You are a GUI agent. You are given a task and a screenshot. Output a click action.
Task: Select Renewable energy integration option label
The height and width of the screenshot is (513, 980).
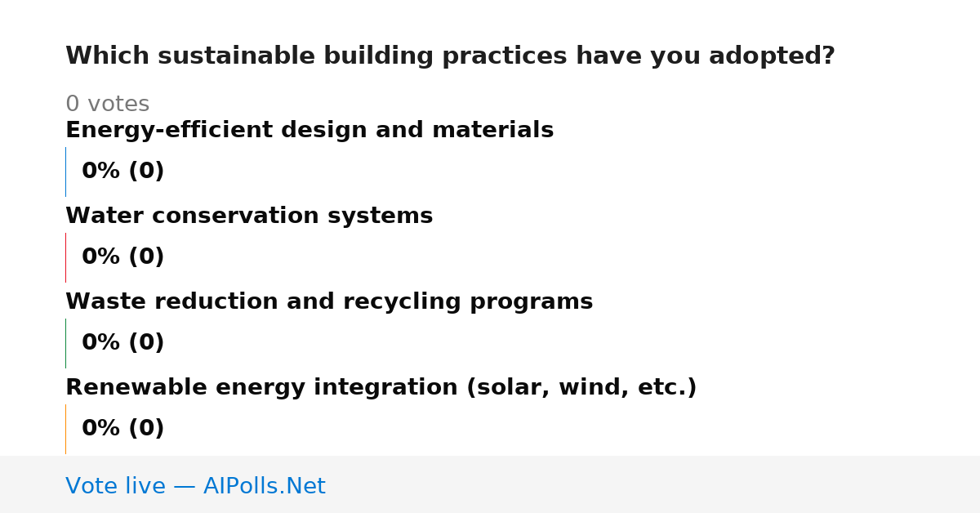coord(381,387)
